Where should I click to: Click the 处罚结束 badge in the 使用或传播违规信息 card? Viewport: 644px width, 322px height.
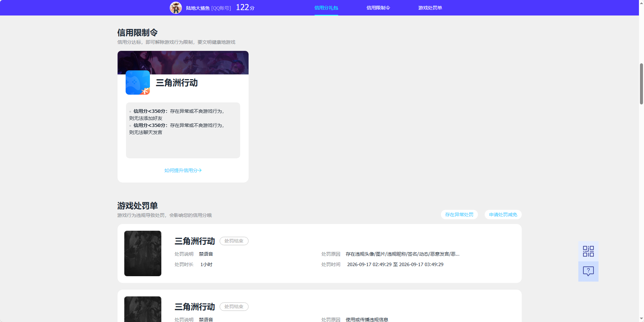(234, 307)
